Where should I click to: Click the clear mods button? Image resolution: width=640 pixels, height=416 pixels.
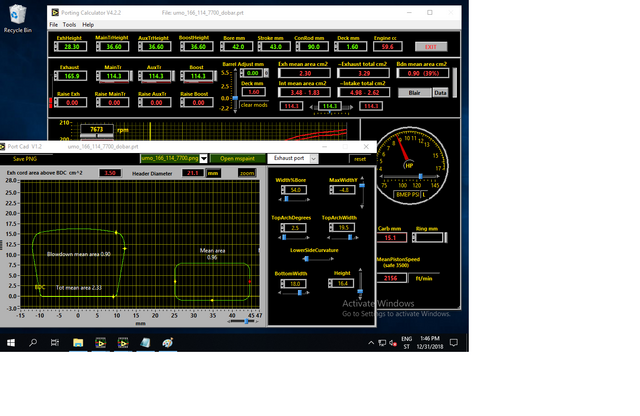point(254,105)
